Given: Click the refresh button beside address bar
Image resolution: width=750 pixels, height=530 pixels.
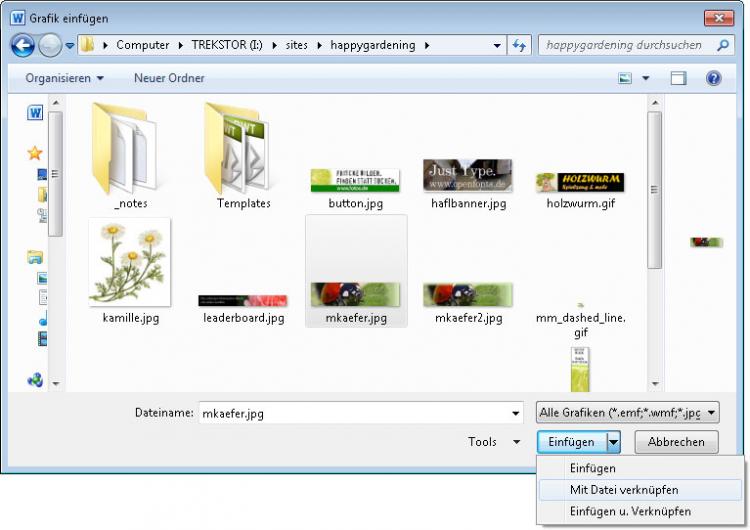Looking at the screenshot, I should tap(519, 45).
